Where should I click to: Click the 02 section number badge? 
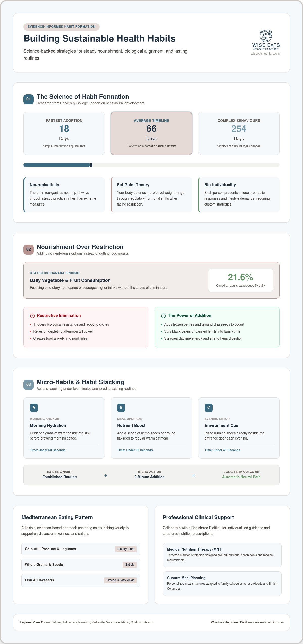(x=29, y=249)
